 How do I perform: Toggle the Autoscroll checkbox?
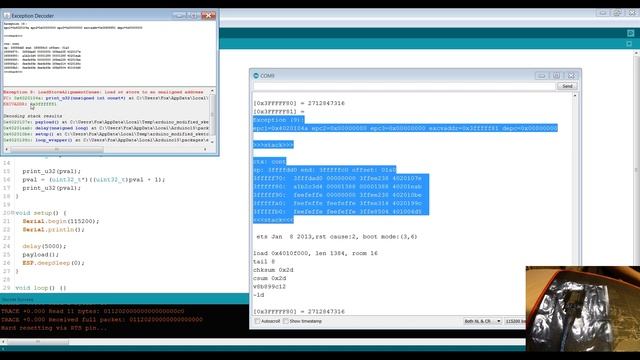pyautogui.click(x=257, y=321)
